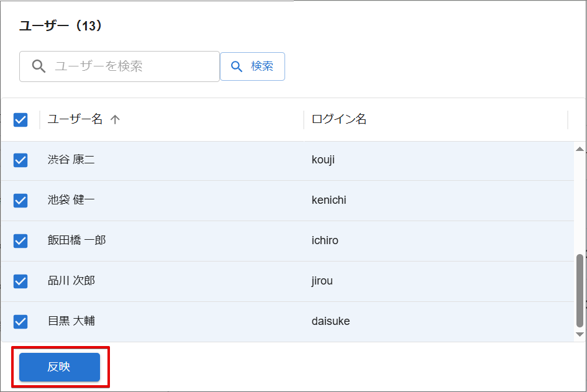Toggle the select-all header checkbox
The width and height of the screenshot is (587, 392).
(20, 120)
